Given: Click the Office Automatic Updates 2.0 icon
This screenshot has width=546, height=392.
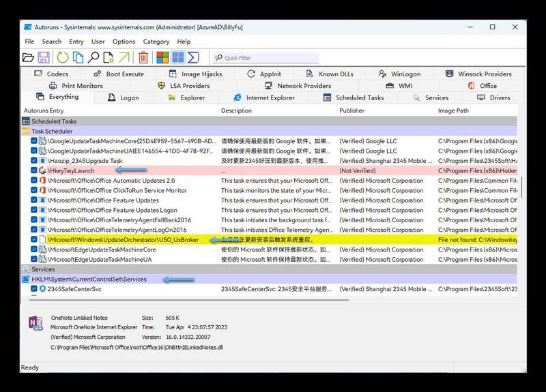Looking at the screenshot, I should [x=42, y=181].
